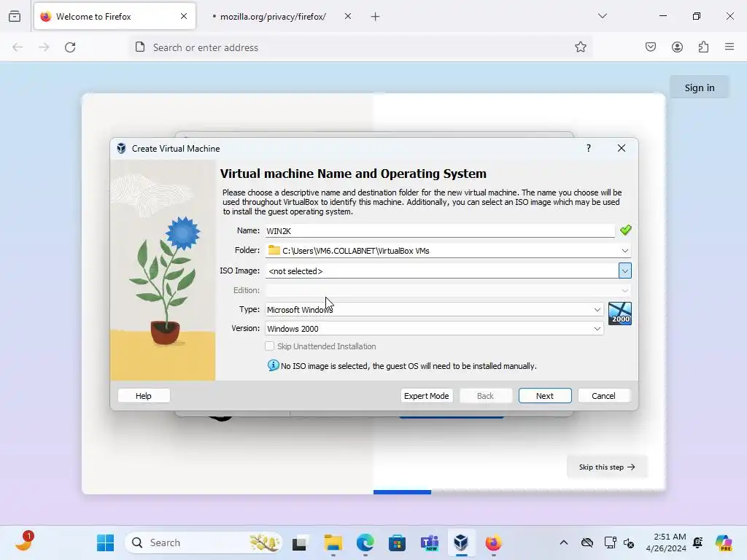This screenshot has width=747, height=560.
Task: Click the Windows 2000 OS type icon
Action: [620, 314]
